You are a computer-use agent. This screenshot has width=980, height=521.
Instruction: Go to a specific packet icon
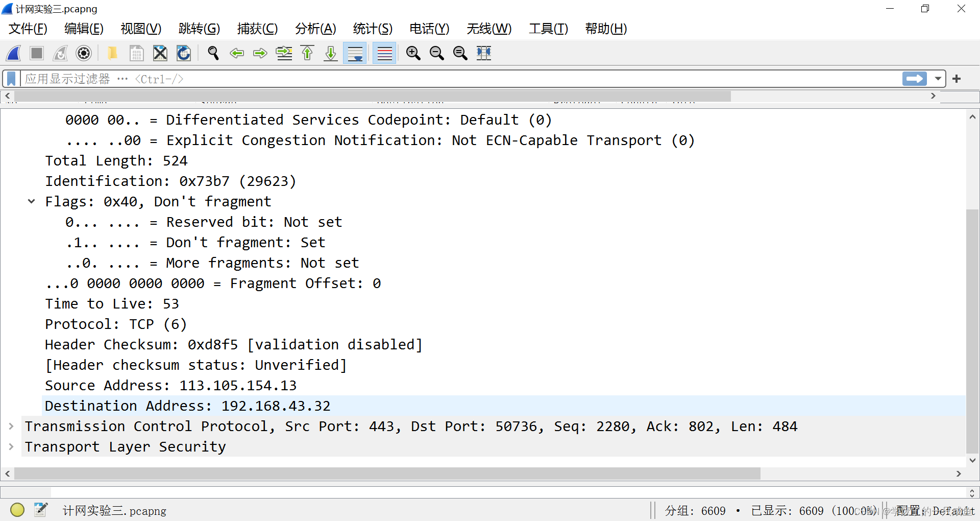tap(284, 53)
